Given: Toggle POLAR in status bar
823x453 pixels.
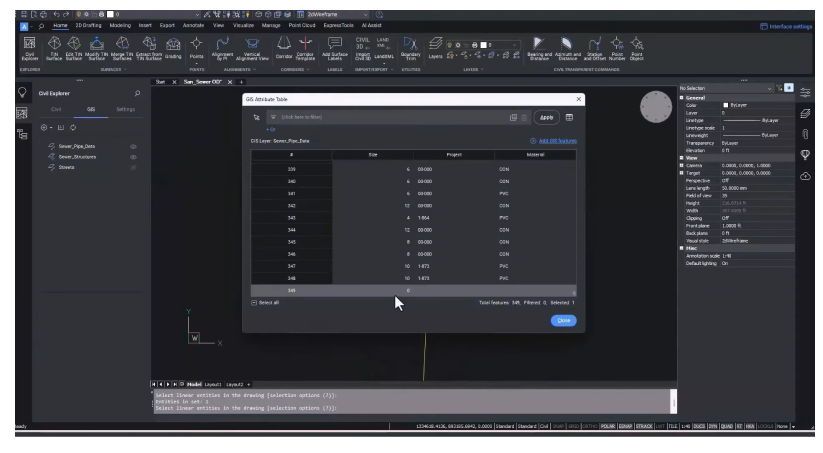Looking at the screenshot, I should tap(607, 426).
